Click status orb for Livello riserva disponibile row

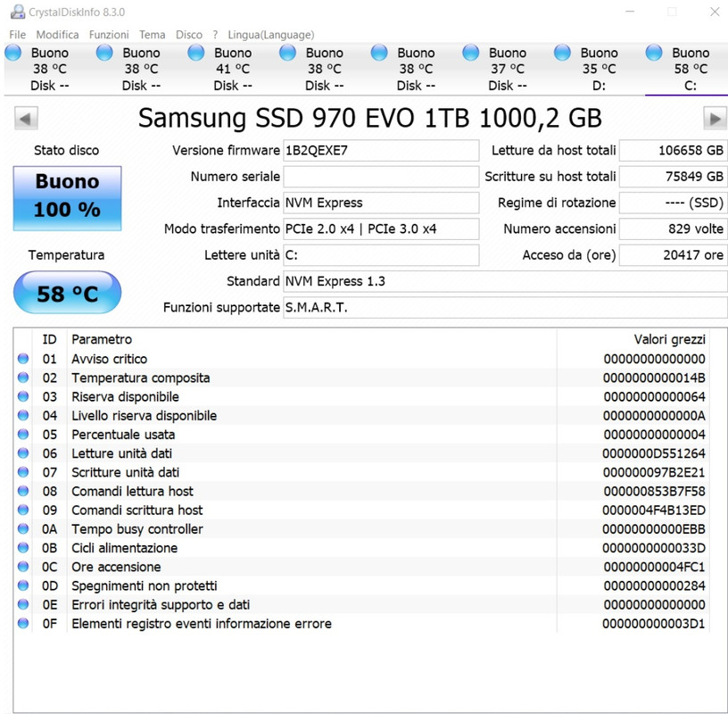(x=23, y=415)
